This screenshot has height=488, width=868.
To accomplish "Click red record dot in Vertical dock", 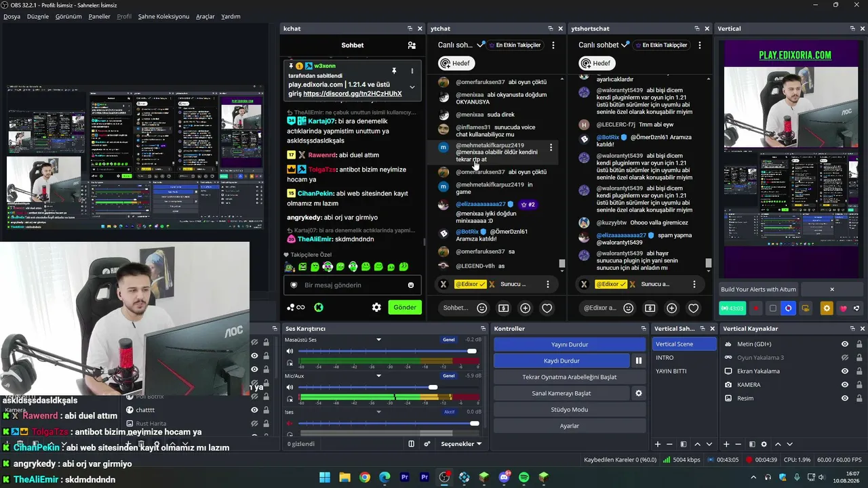I will click(756, 308).
